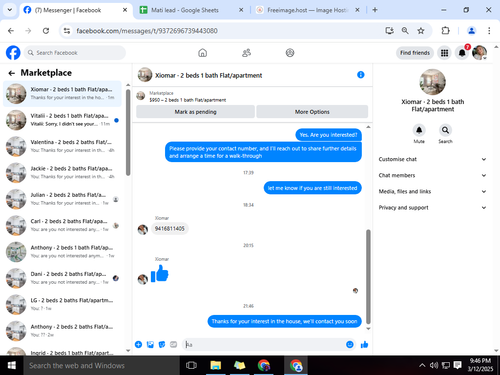The width and height of the screenshot is (500, 375).
Task: Expand Chat members section
Action: 432,175
